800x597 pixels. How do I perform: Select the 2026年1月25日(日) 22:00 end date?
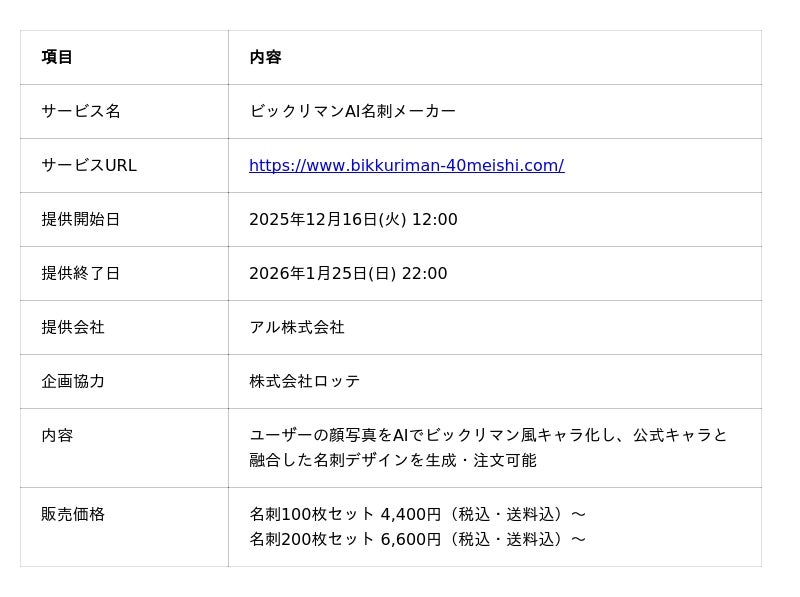pyautogui.click(x=348, y=274)
